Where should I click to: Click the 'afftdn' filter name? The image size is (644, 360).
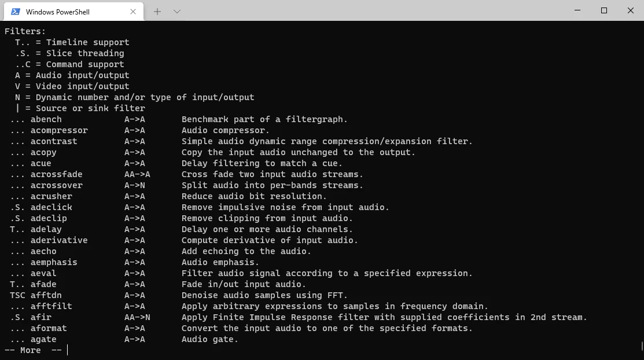[46, 295]
